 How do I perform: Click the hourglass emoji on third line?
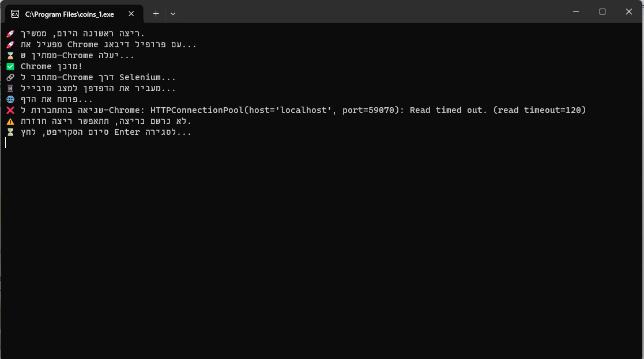(x=10, y=55)
